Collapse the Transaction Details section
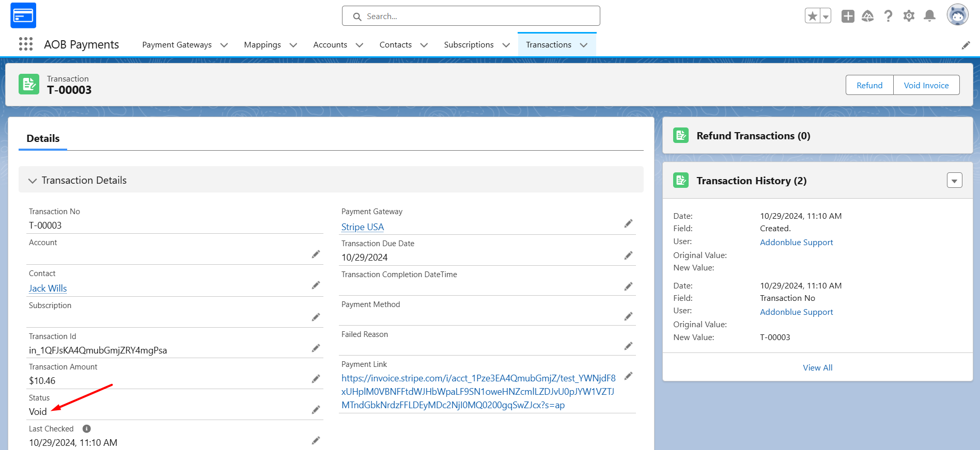 [x=33, y=181]
